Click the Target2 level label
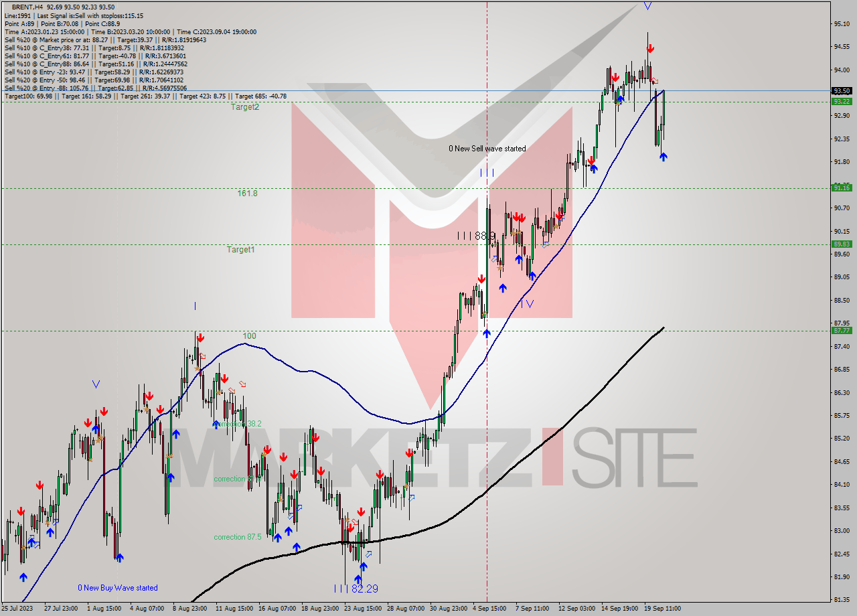Image resolution: width=857 pixels, height=616 pixels. click(x=245, y=107)
